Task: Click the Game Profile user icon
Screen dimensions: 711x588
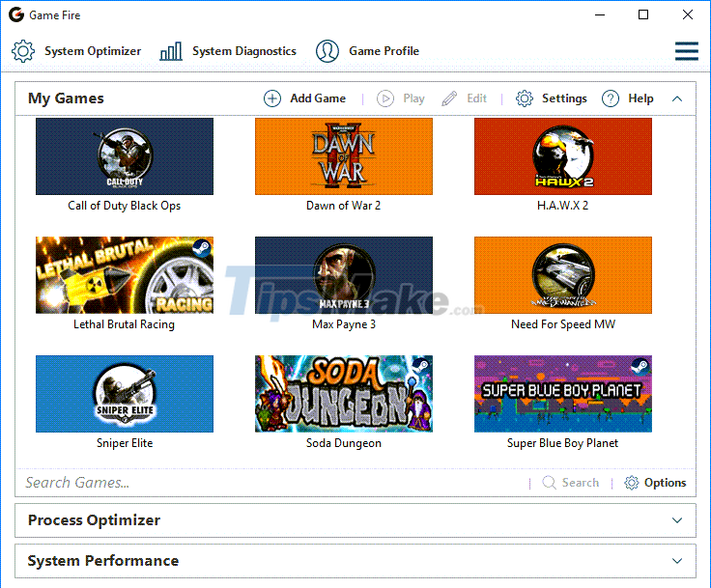Action: [x=327, y=51]
